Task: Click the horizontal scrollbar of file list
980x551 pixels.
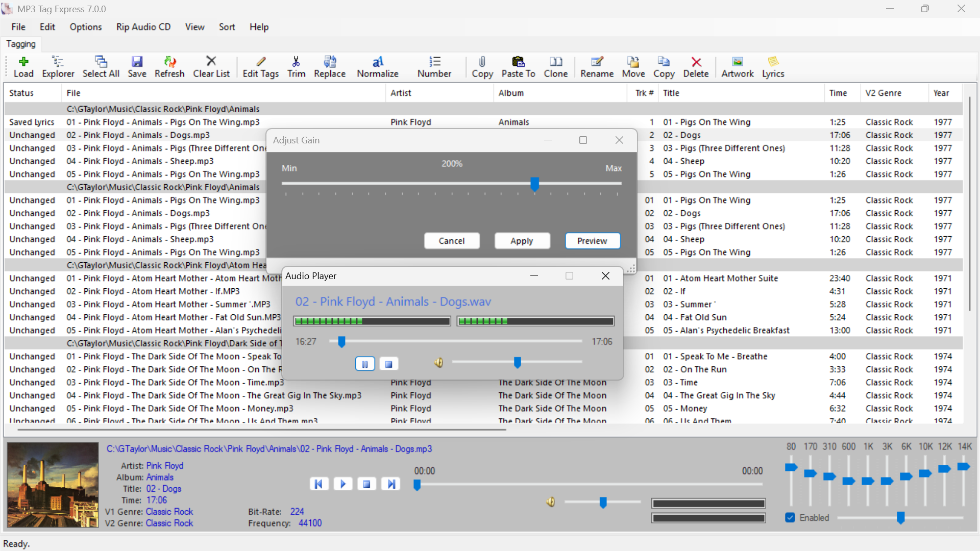Action: (x=262, y=430)
